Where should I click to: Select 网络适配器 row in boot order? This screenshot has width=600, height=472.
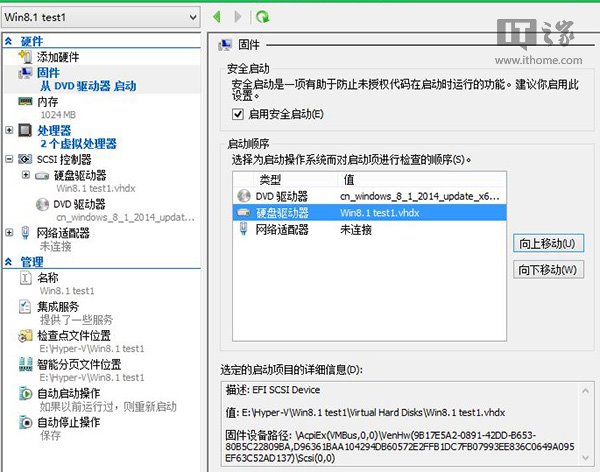[369, 229]
